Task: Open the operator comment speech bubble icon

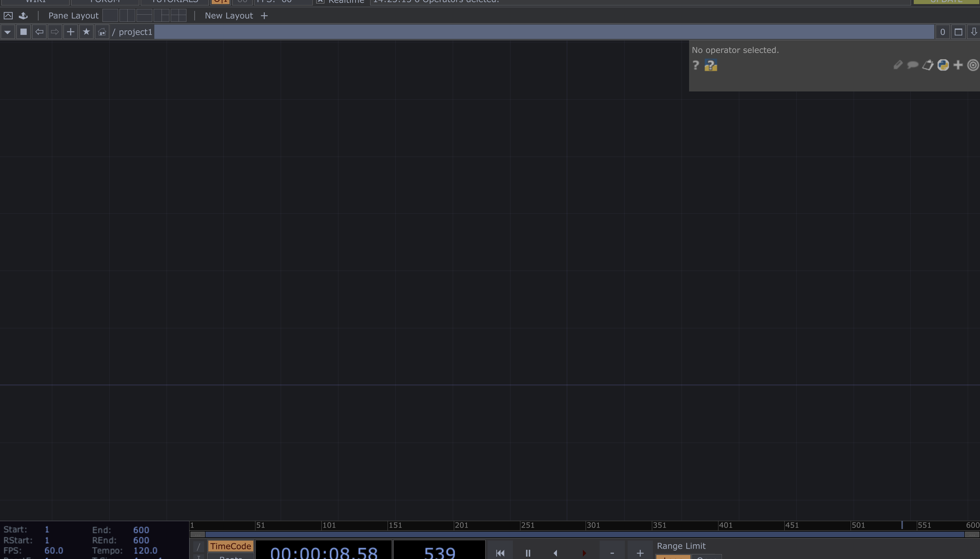Action: click(x=912, y=65)
